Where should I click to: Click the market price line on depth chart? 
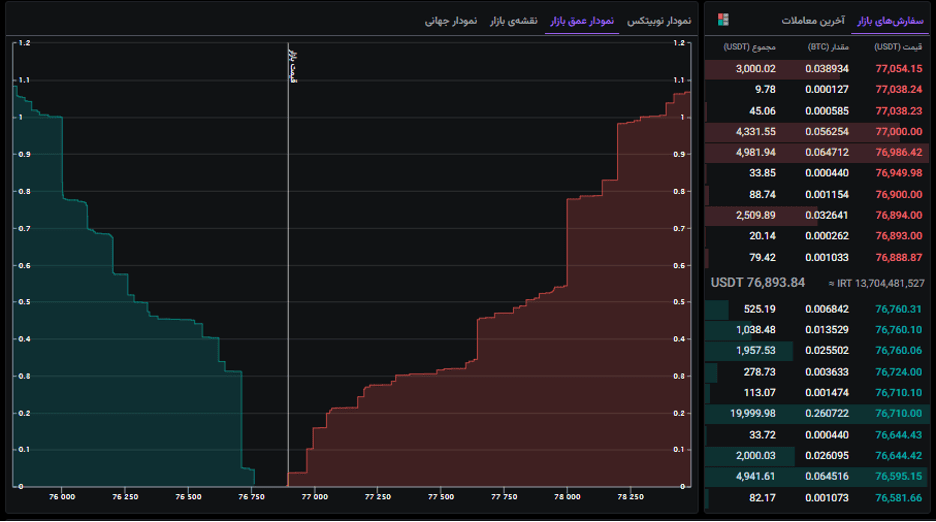coord(288,264)
